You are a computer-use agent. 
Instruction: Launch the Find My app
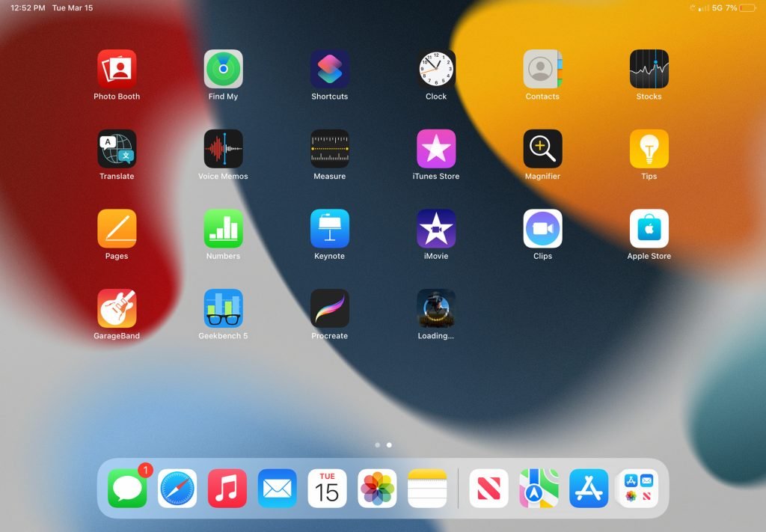223,69
